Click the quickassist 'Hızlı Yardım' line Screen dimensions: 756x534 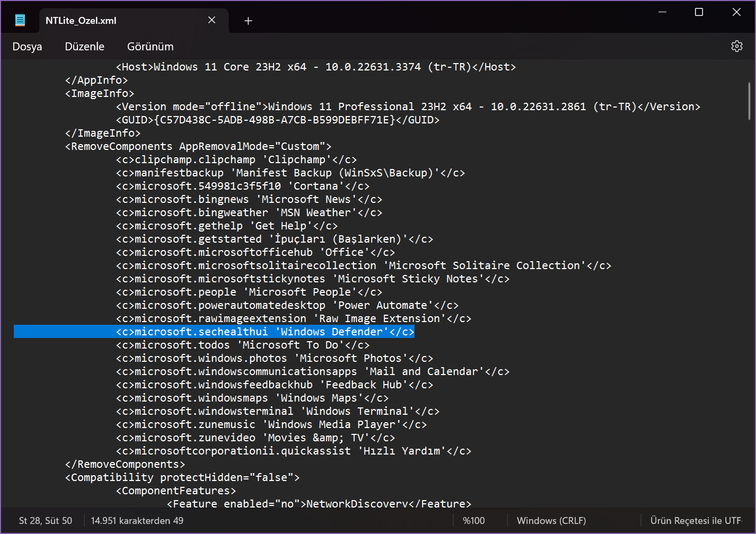pyautogui.click(x=294, y=451)
